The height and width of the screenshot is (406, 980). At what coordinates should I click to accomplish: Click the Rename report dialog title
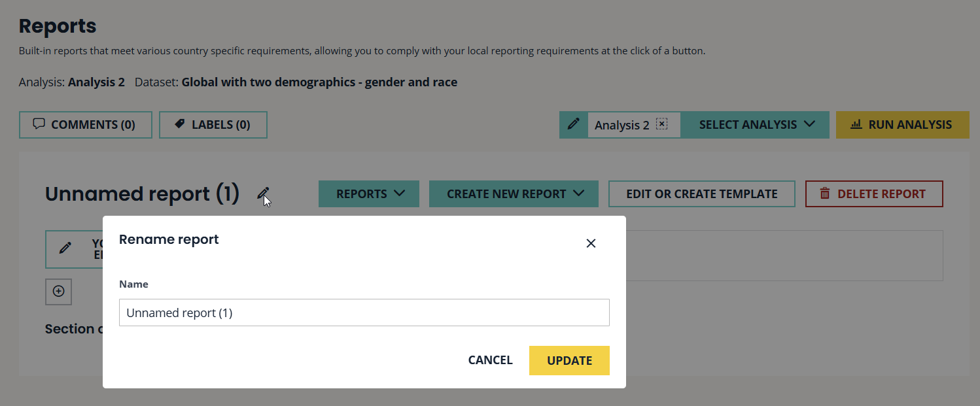tap(169, 240)
